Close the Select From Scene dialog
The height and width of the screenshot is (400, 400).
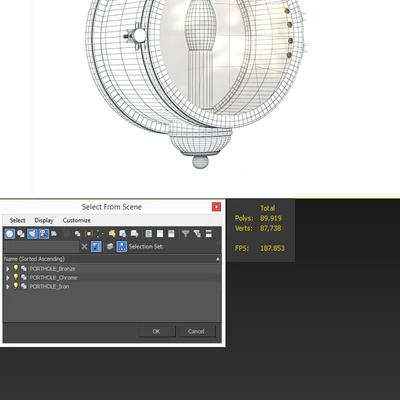(x=216, y=207)
